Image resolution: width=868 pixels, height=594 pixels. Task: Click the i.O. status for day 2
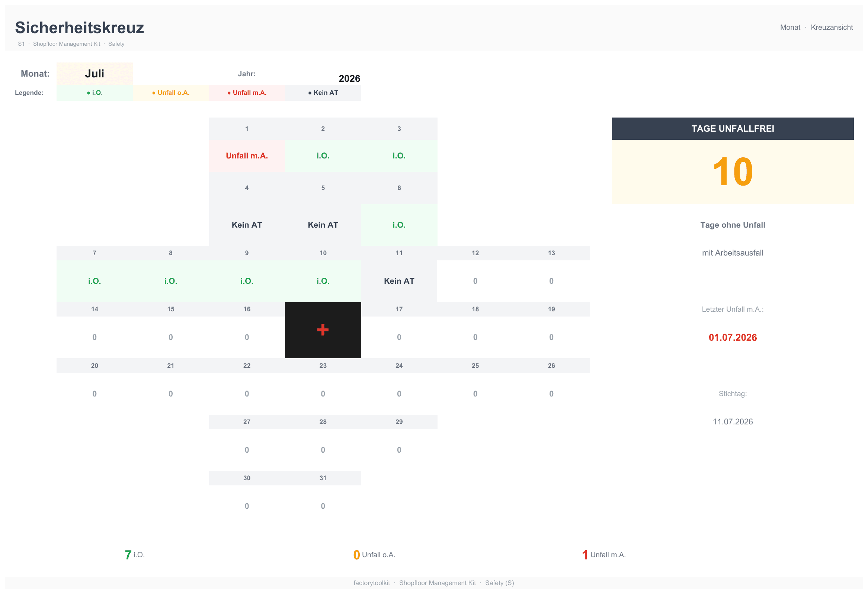[x=323, y=156]
